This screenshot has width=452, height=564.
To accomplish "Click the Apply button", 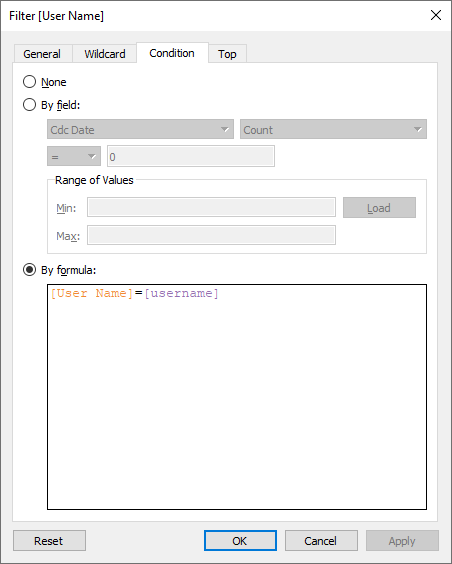I will click(x=402, y=541).
